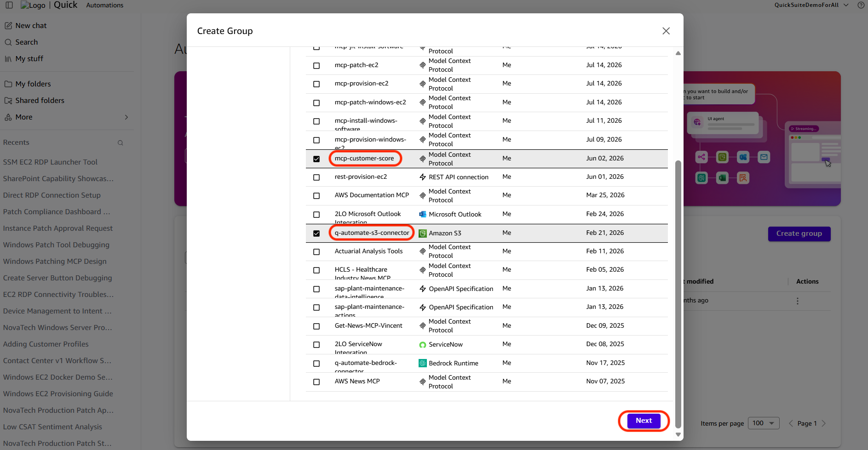Click REST API connection bolt icon
Viewport: 868px width, 450px height.
pos(423,177)
